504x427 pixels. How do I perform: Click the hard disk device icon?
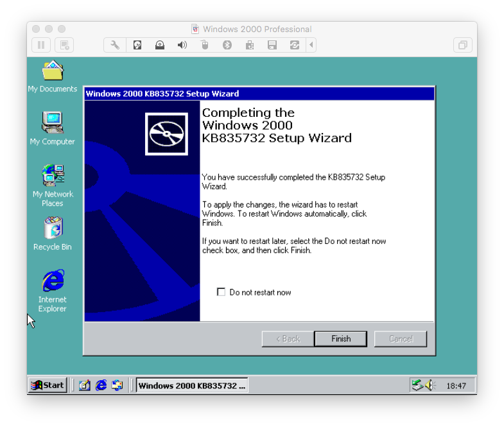tap(137, 45)
